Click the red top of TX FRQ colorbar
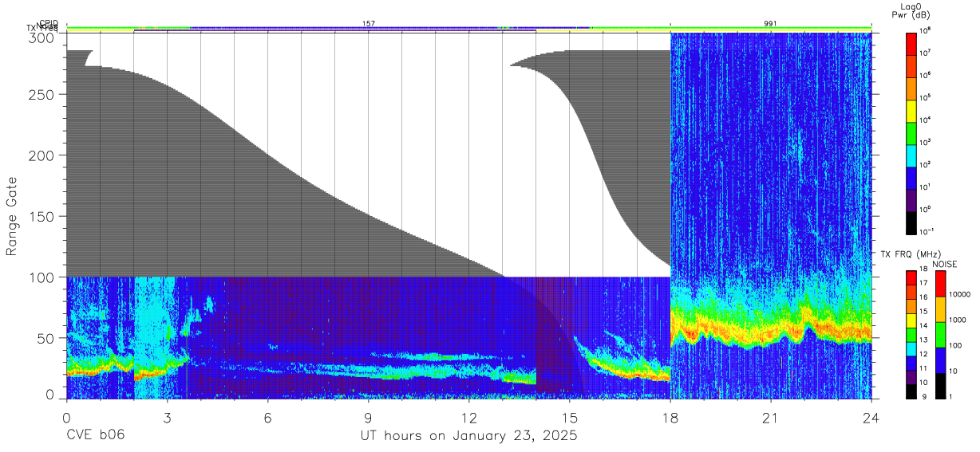980x452 pixels. click(911, 277)
